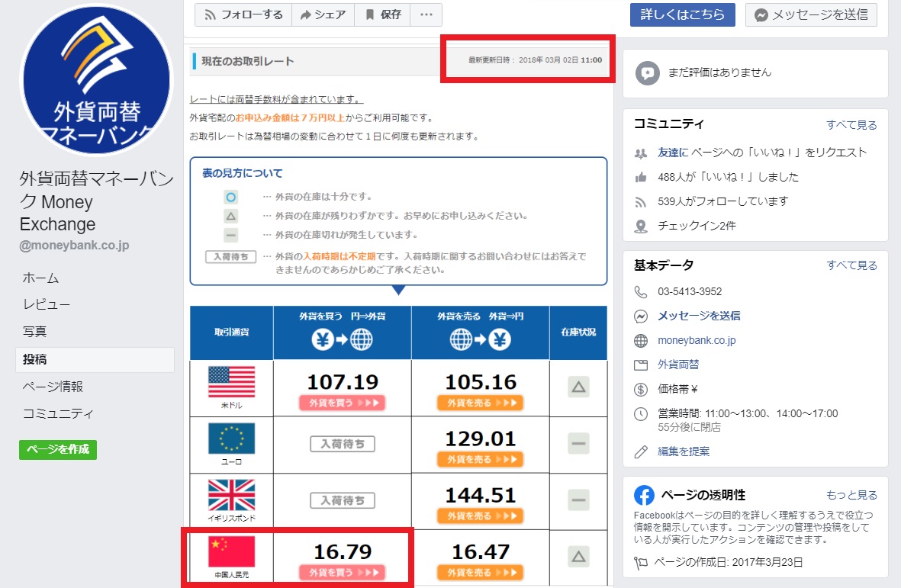Image resolution: width=901 pixels, height=588 pixels.
Task: Click the メッセージを送信 button at top
Action: click(812, 15)
